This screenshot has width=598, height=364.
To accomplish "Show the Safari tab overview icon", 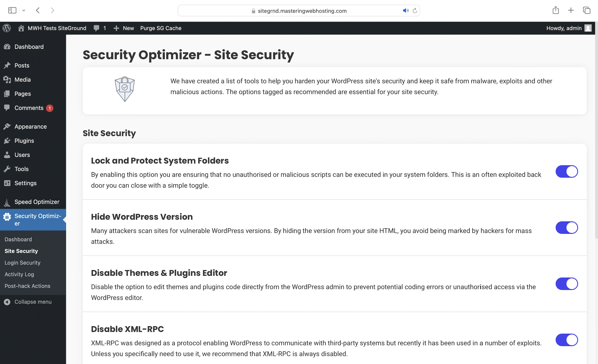I will tap(587, 10).
